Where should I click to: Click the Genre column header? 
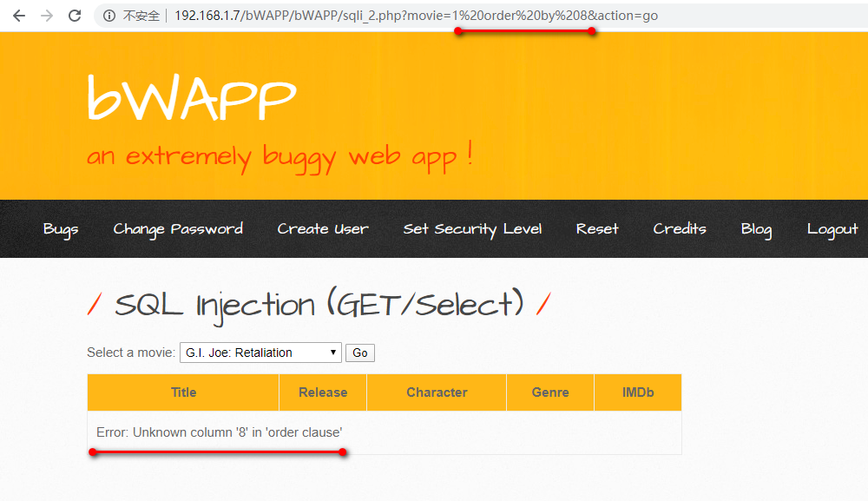pos(550,392)
